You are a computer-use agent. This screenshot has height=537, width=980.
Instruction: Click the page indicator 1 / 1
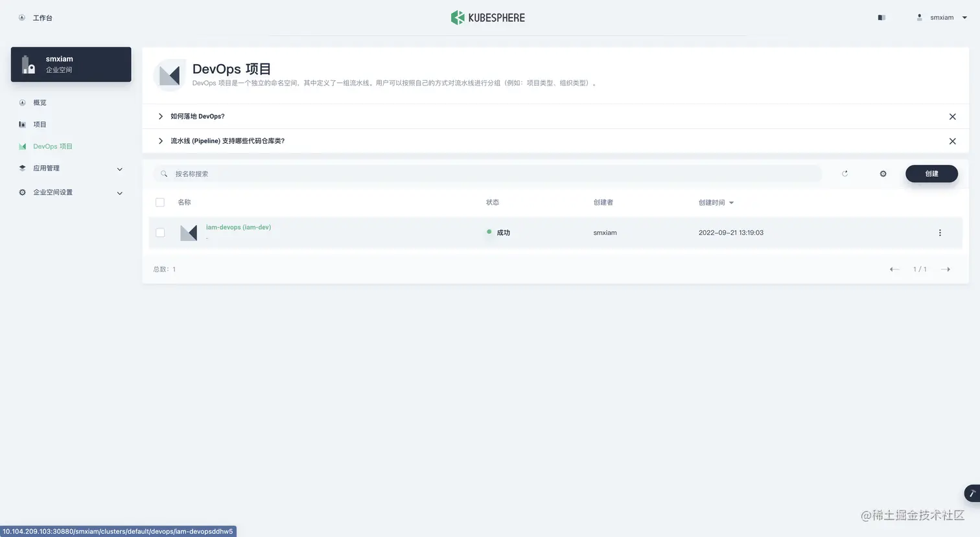point(920,269)
